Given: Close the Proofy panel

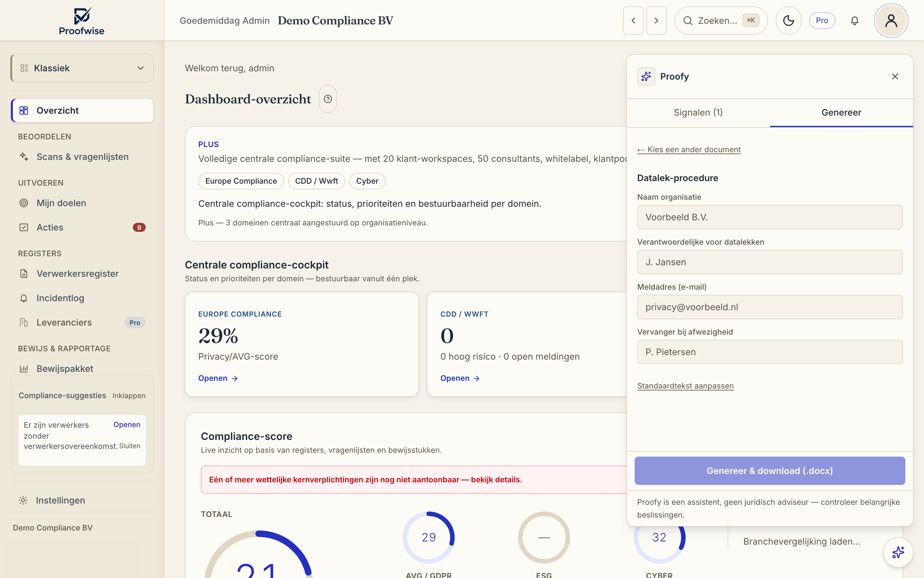Looking at the screenshot, I should tap(895, 76).
